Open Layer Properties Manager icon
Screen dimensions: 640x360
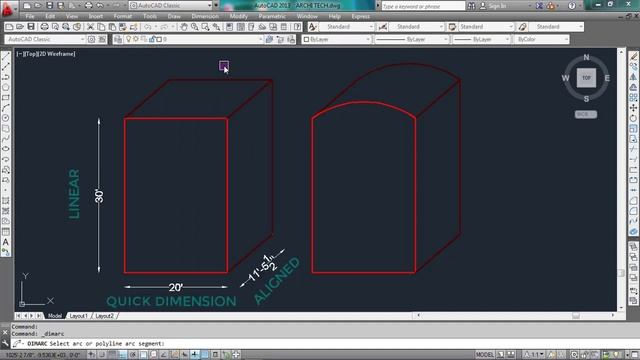[118, 39]
